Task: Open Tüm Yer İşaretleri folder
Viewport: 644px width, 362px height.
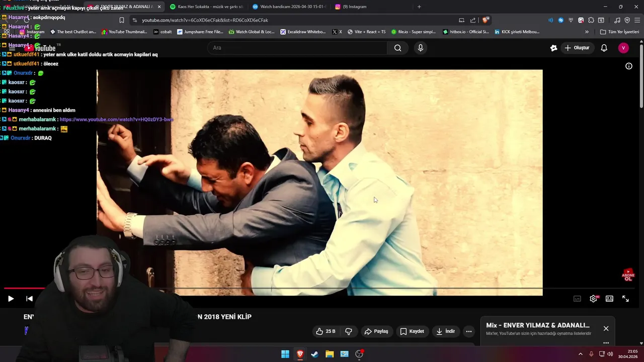Action: (619, 32)
